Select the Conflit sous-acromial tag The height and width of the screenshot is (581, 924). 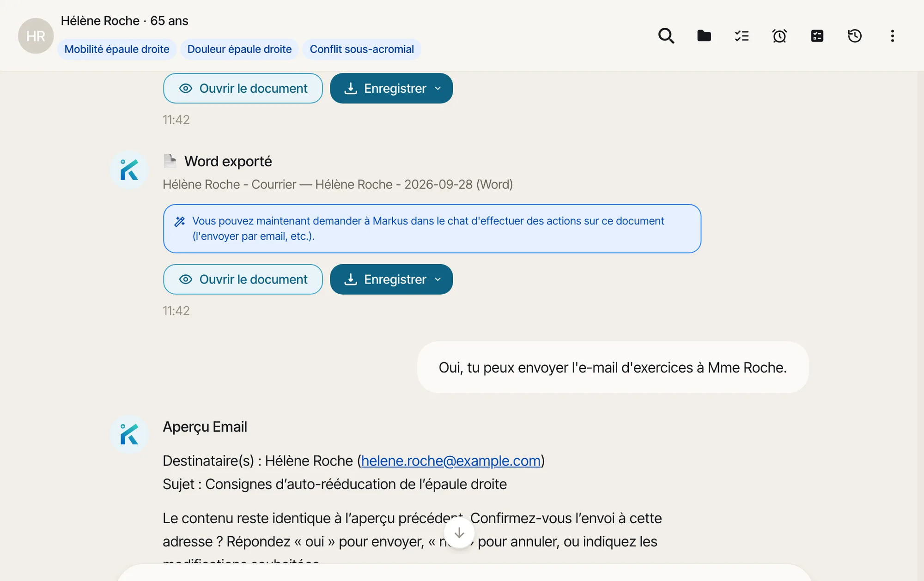coord(362,49)
